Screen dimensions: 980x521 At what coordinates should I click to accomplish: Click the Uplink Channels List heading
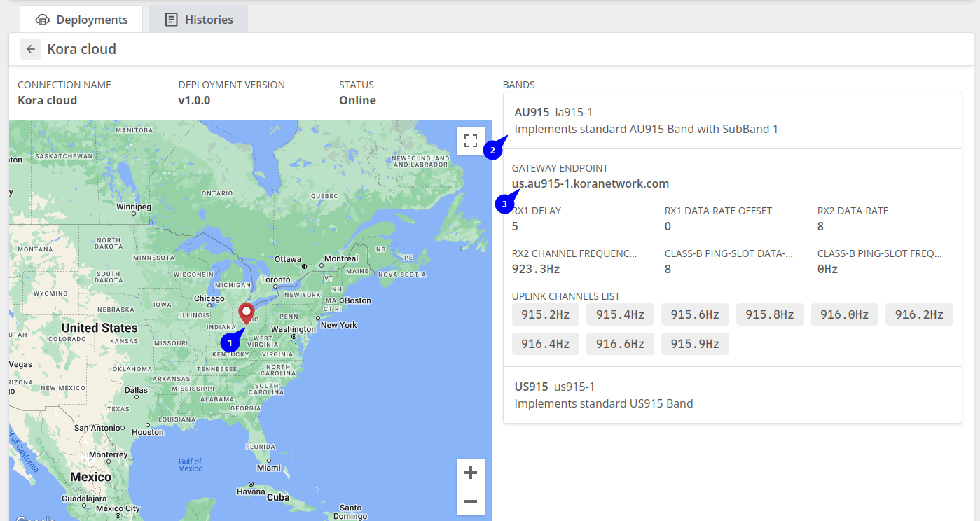(x=566, y=296)
